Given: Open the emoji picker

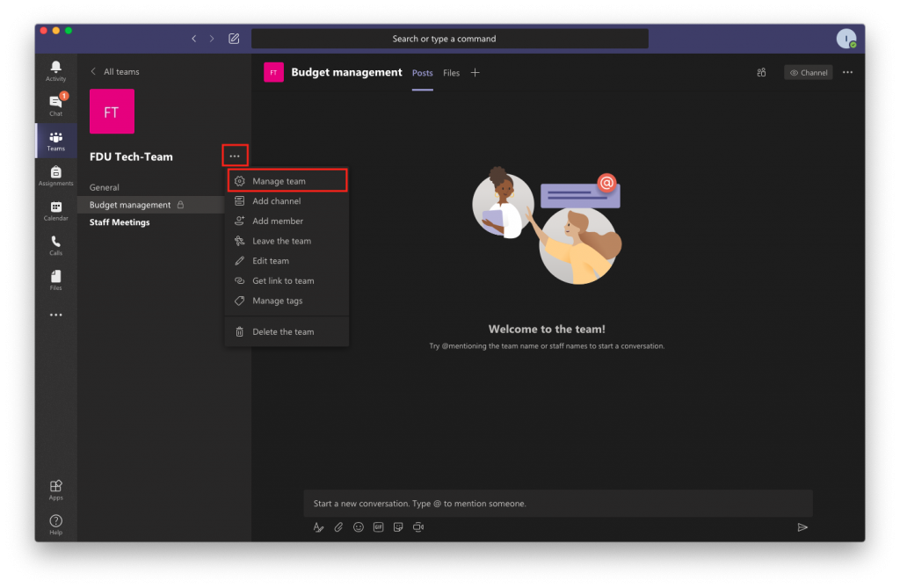Looking at the screenshot, I should pyautogui.click(x=359, y=527).
